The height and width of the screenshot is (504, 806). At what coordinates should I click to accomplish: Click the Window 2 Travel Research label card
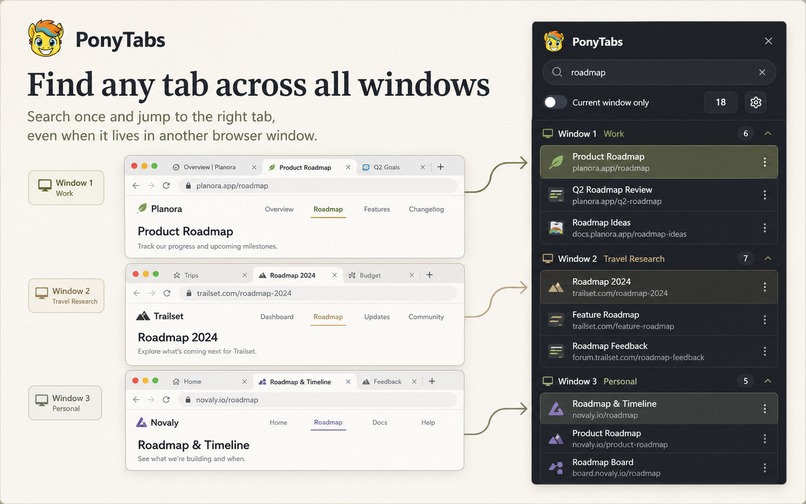click(66, 296)
